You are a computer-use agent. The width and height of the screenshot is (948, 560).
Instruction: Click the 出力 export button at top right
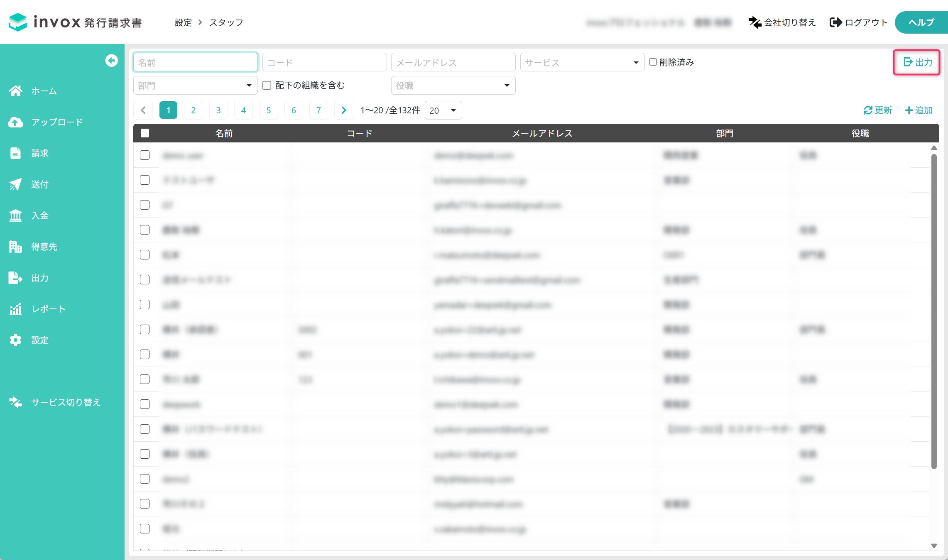(917, 62)
